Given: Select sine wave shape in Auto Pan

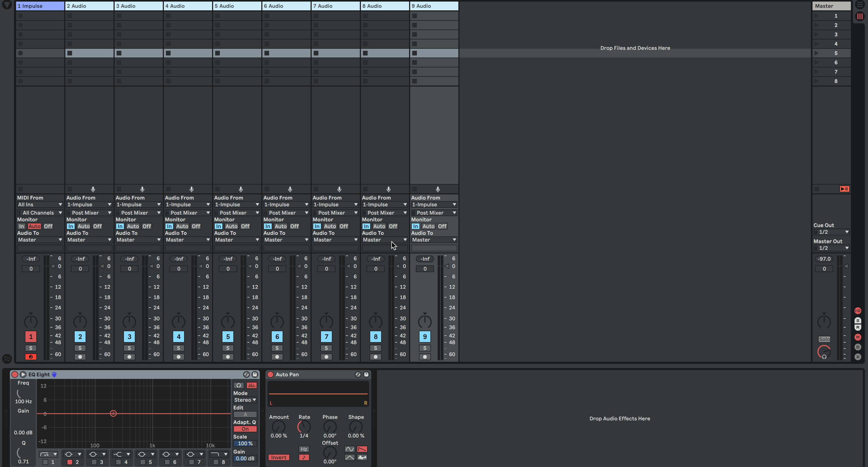Looking at the screenshot, I should (349, 449).
